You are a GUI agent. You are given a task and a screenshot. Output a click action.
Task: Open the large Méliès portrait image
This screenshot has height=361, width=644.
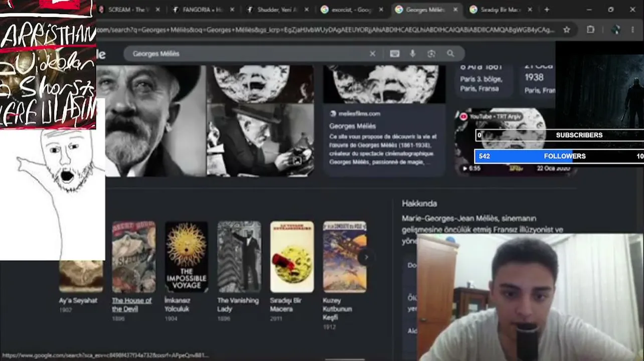pos(151,121)
